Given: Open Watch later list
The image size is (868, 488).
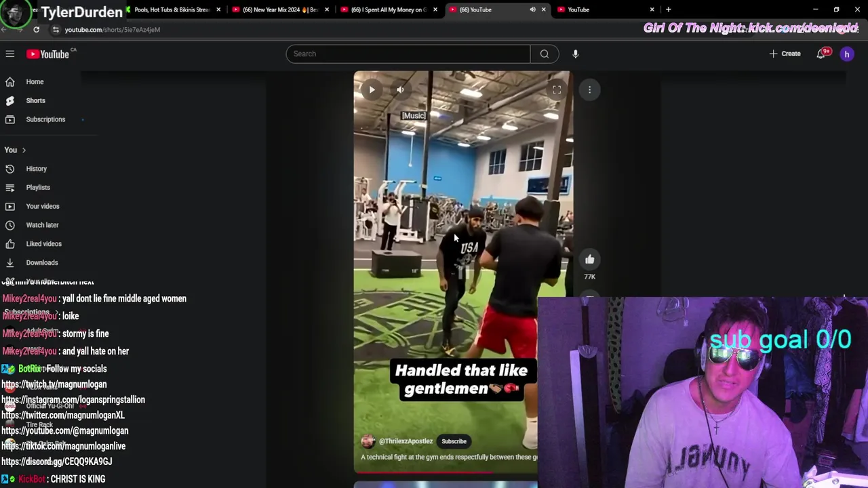Looking at the screenshot, I should pyautogui.click(x=42, y=225).
